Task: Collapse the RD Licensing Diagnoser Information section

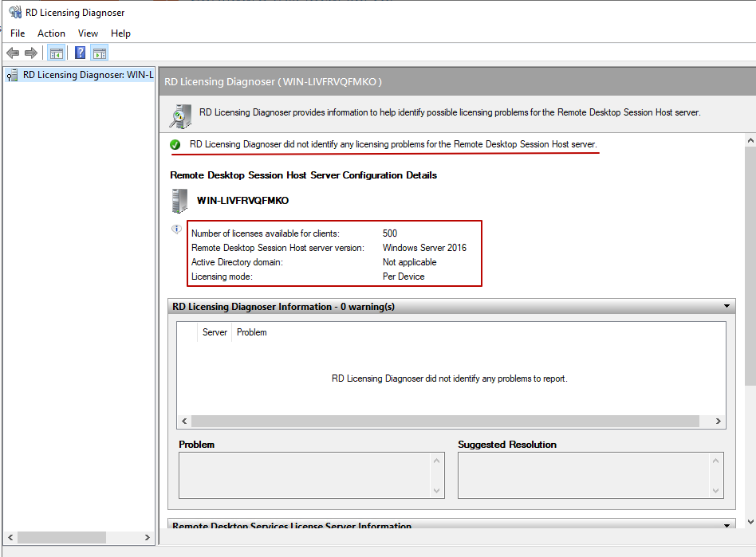Action: [x=726, y=307]
